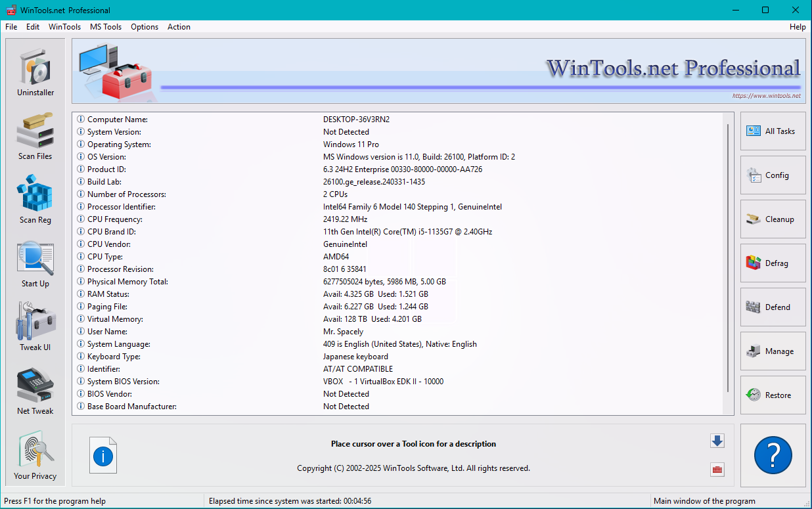This screenshot has width=812, height=509.
Task: Select the Windows 11 Pro value
Action: [x=351, y=144]
